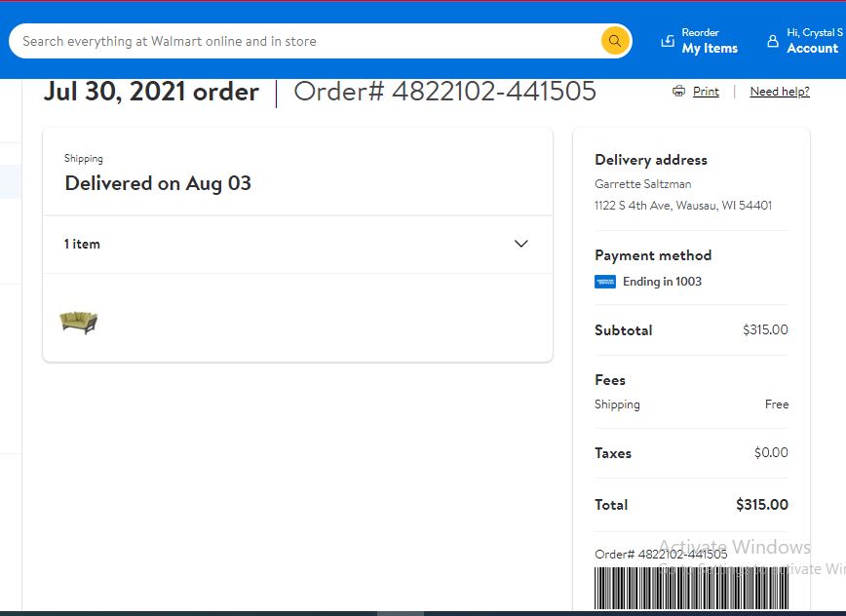Click the Garrette Saltzman delivery name
846x616 pixels.
coord(642,184)
